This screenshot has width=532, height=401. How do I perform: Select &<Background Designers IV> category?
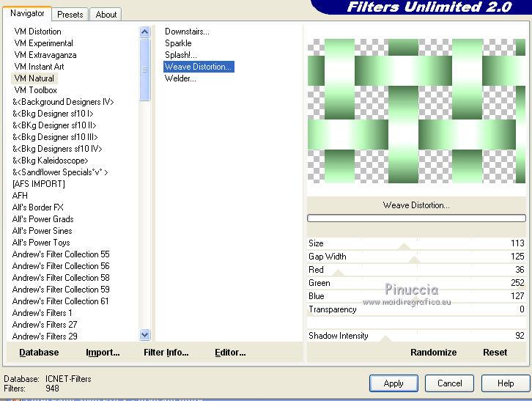[x=63, y=102]
